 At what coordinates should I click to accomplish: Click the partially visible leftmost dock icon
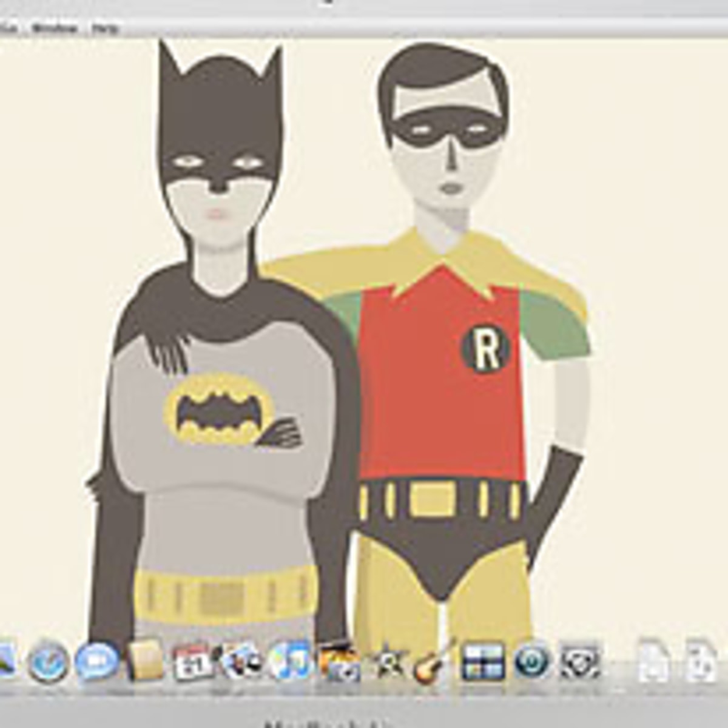point(6,661)
